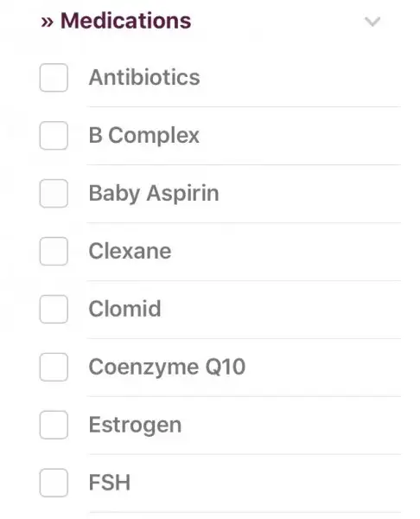Choose the Coenzyme Q10 medication name
Screen dimensions: 420x519
[x=167, y=367]
